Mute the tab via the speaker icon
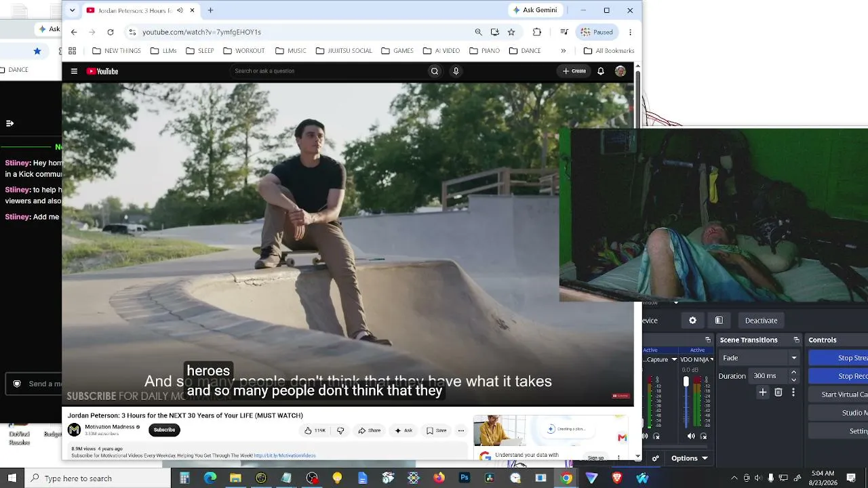The width and height of the screenshot is (868, 488). [180, 10]
